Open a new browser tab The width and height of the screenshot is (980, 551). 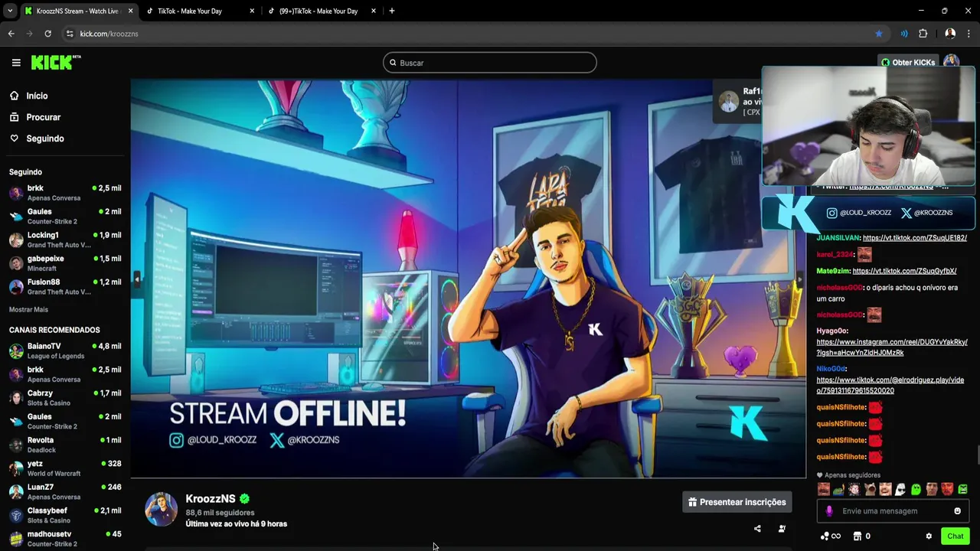click(x=392, y=11)
